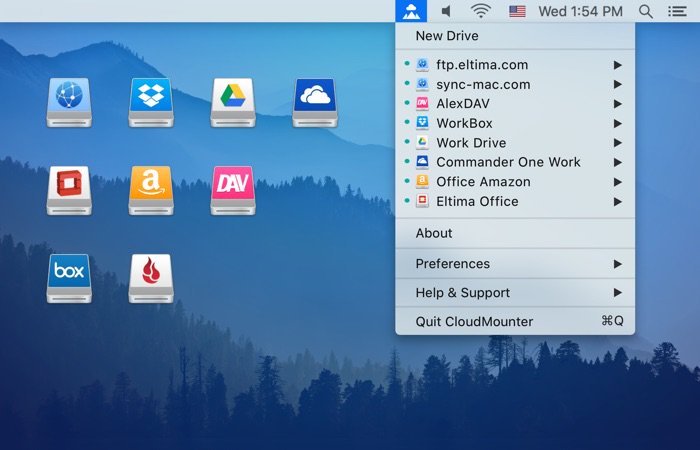Open the FTP globe drive icon on desktop
This screenshot has height=450, width=700.
tap(69, 102)
